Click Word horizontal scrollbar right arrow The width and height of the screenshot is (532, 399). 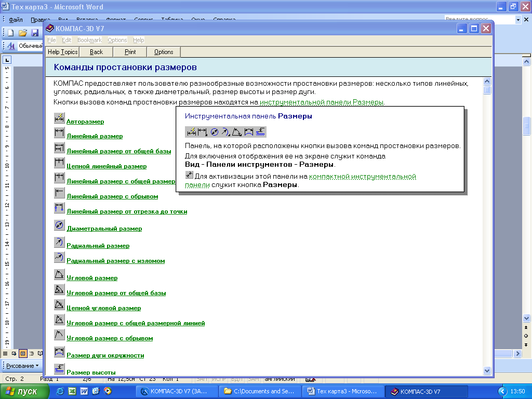517,353
